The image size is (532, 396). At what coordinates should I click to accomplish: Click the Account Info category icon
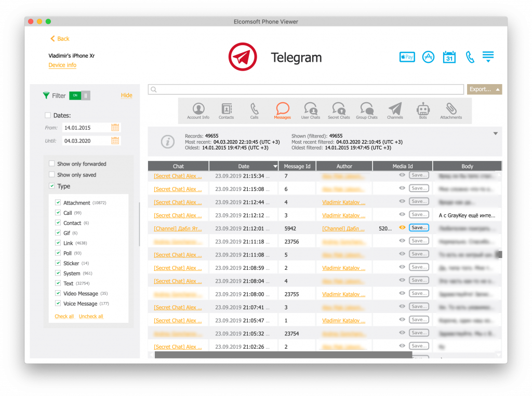coord(198,111)
